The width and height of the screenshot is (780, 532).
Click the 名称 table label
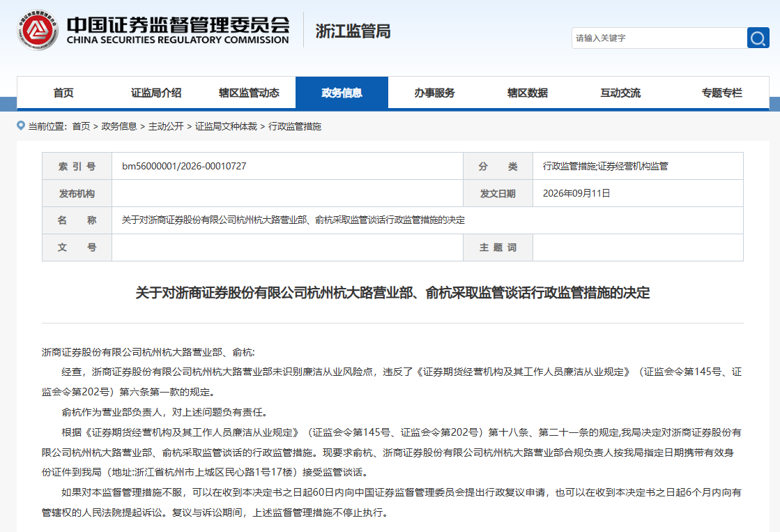pos(77,220)
